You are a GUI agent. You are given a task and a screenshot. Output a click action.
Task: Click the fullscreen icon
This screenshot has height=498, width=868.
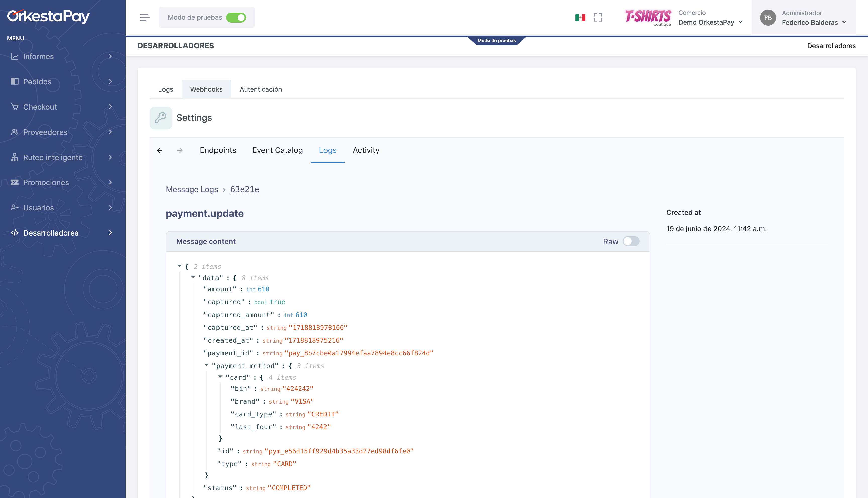click(598, 17)
